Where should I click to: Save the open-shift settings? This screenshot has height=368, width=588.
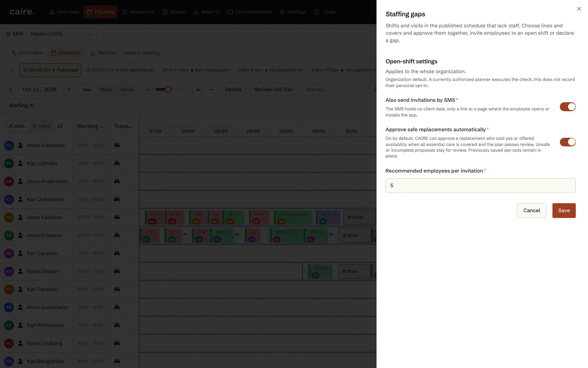(564, 211)
